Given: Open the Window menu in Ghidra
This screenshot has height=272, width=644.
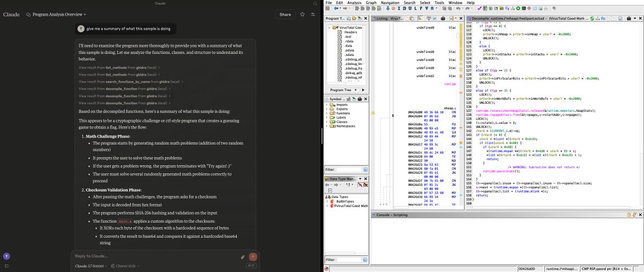Looking at the screenshot, I should pyautogui.click(x=456, y=3).
